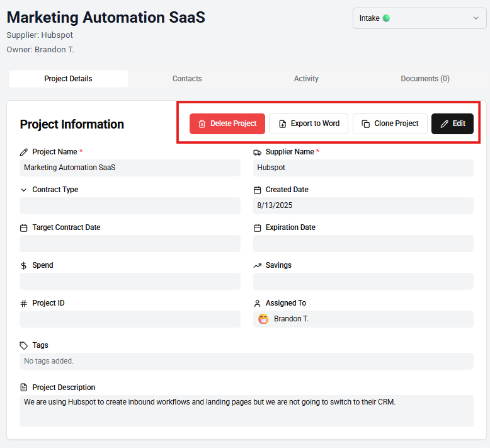The image size is (490, 448).
Task: Click the green Intake status dot
Action: [386, 18]
